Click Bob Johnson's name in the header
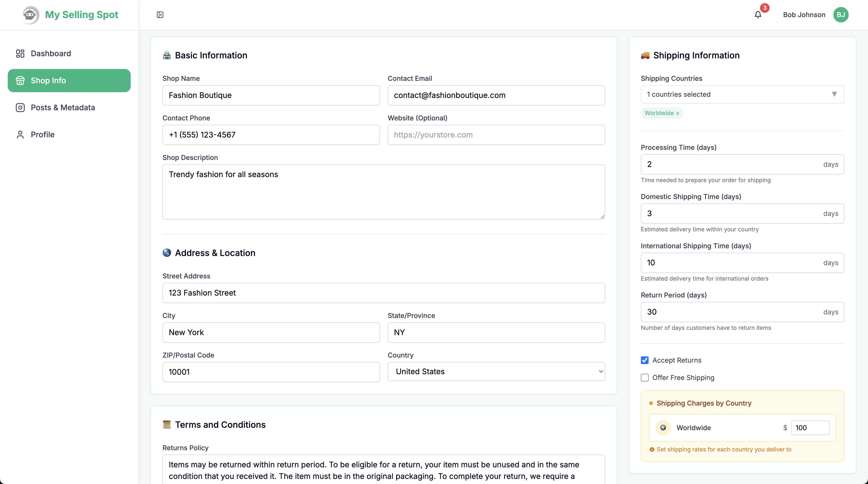Viewport: 868px width, 484px height. click(x=804, y=14)
